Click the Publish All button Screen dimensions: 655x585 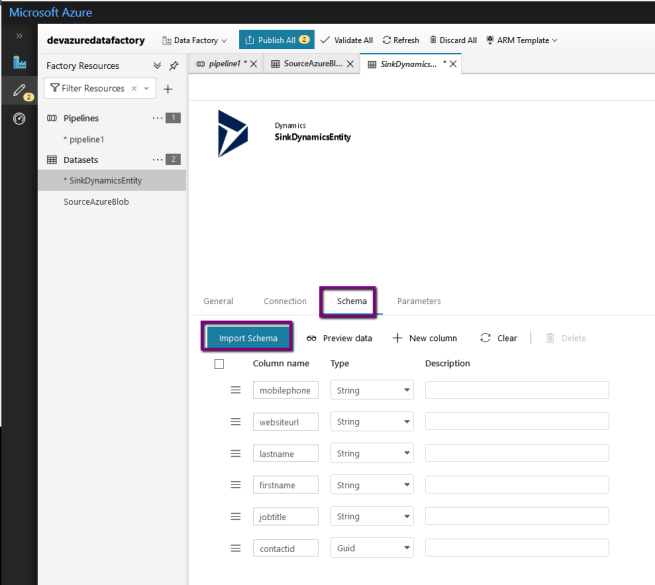click(x=275, y=40)
